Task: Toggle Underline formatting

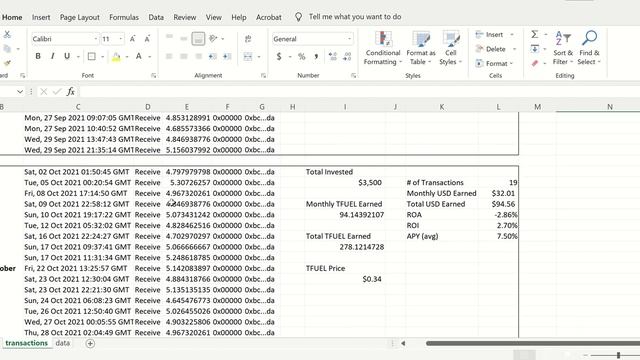Action: 67,56
